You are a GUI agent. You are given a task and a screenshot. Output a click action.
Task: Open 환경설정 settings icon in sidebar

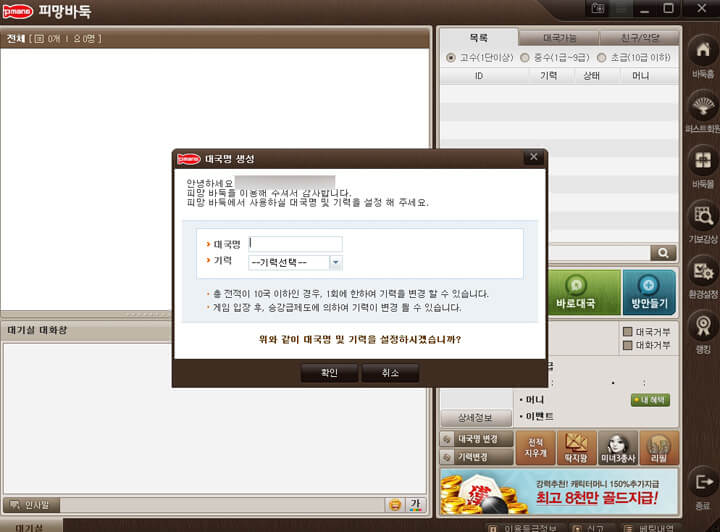point(703,272)
